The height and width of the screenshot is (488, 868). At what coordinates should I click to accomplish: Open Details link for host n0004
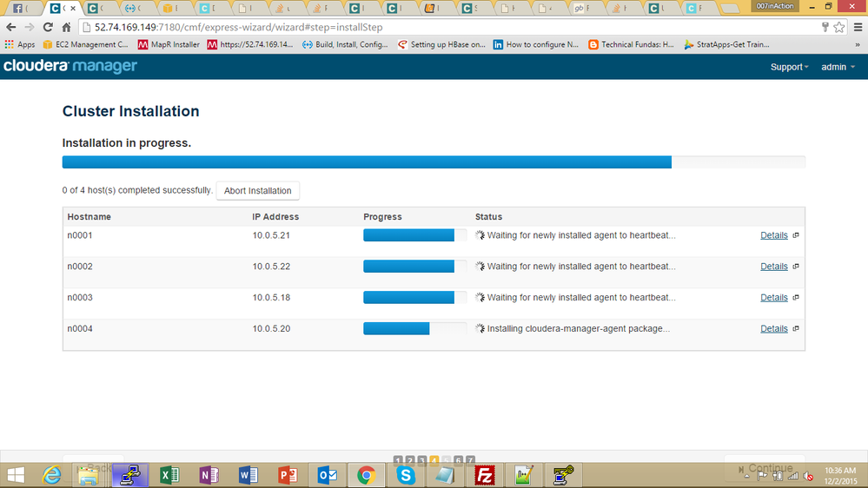(x=774, y=328)
